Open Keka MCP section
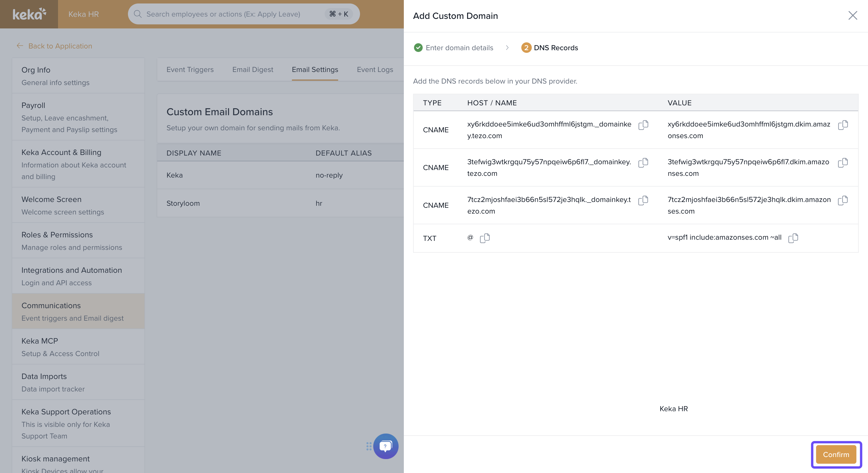The width and height of the screenshot is (868, 473). (x=78, y=346)
